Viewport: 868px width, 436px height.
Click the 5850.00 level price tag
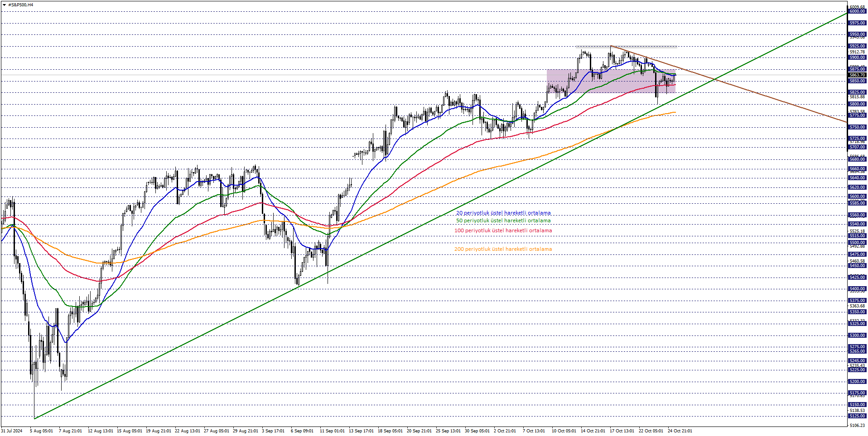857,81
